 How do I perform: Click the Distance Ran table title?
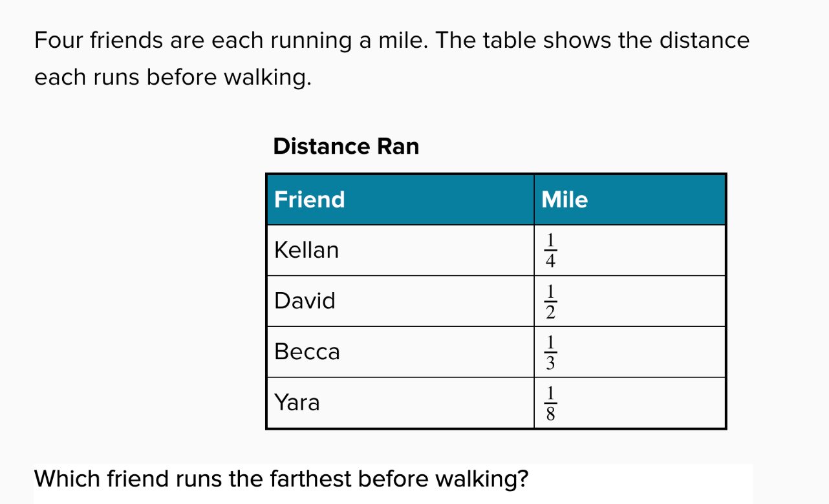[346, 146]
